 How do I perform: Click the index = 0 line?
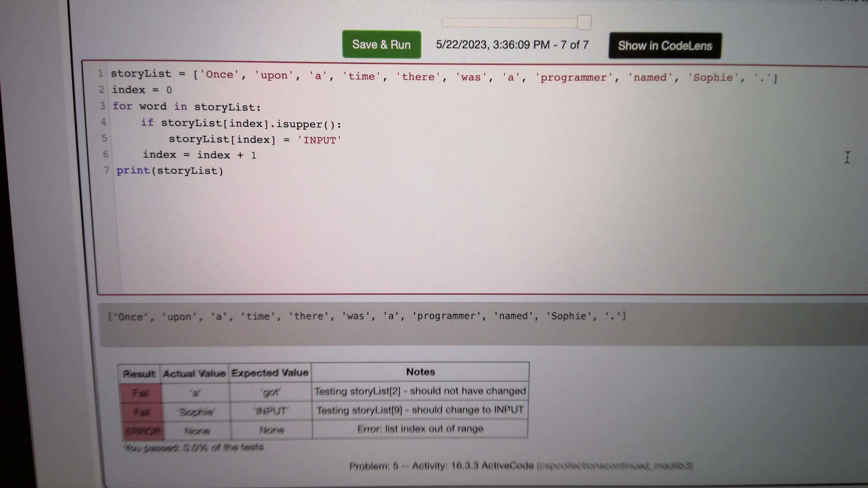(141, 90)
